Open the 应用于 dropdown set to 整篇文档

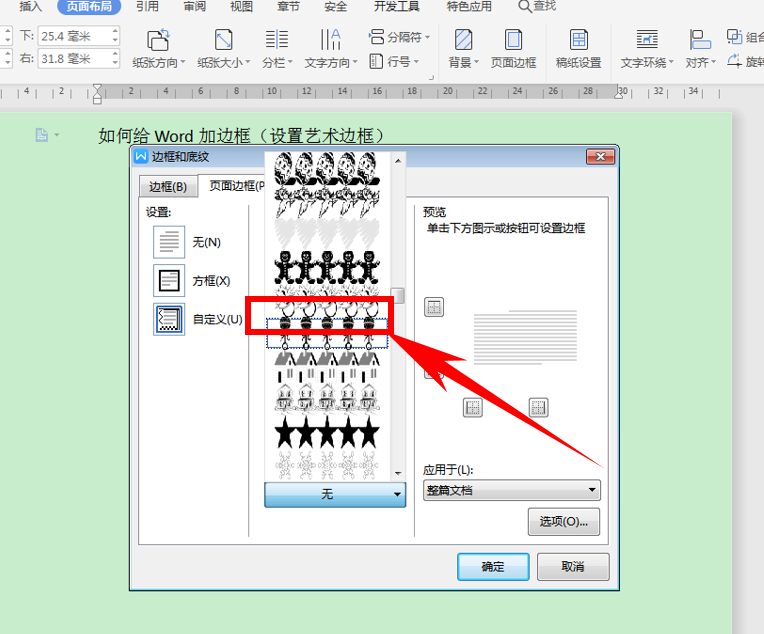(512, 490)
